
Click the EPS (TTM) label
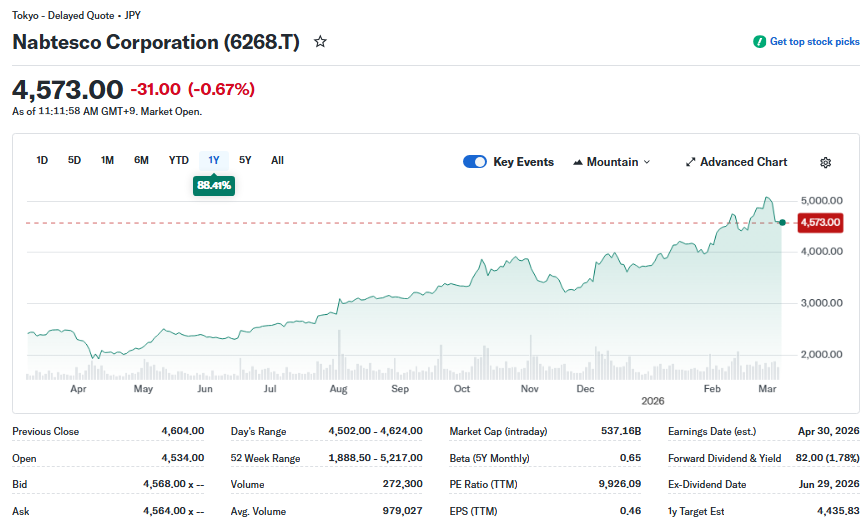point(473,511)
